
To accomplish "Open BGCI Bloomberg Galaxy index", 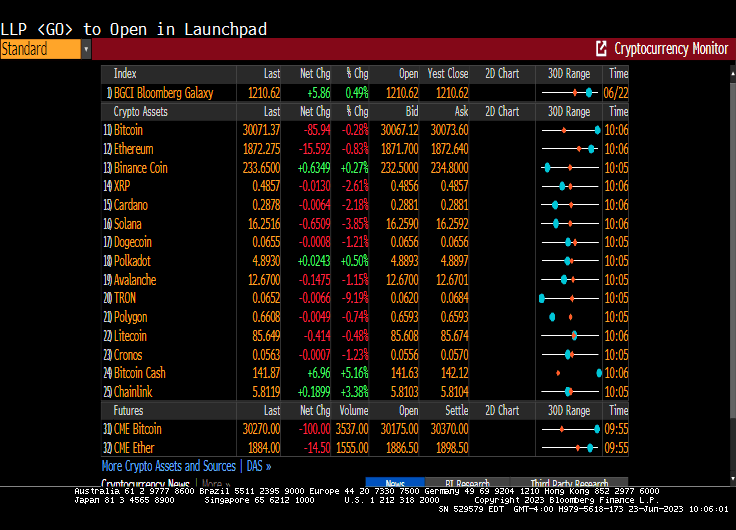I will [163, 93].
